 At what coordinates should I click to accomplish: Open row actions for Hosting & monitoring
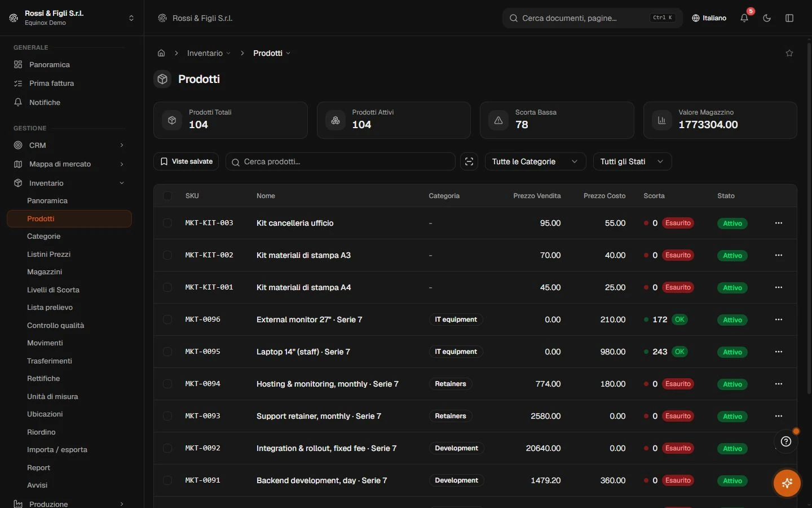779,384
